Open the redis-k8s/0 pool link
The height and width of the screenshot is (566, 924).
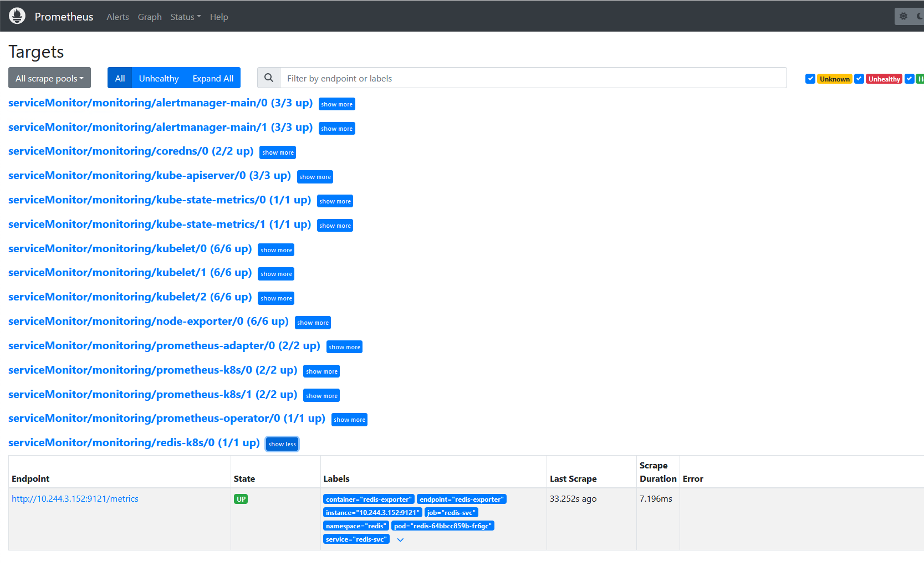pyautogui.click(x=134, y=443)
